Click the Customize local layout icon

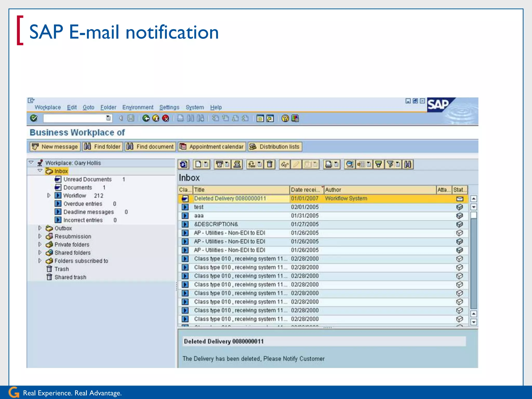295,118
